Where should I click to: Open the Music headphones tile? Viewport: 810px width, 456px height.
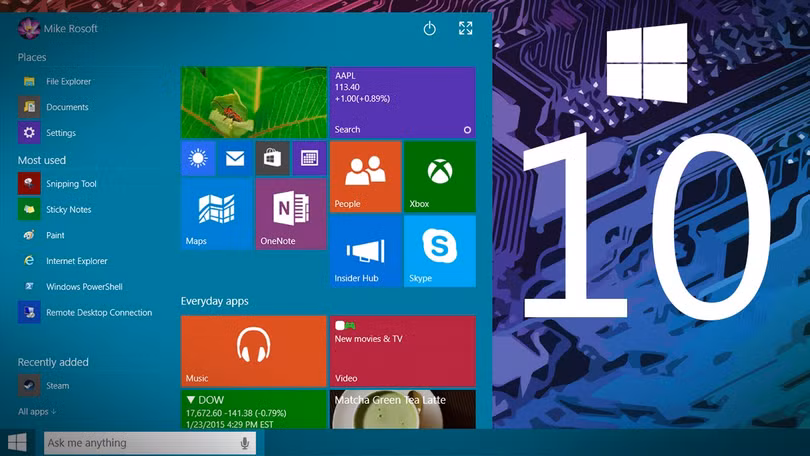254,351
